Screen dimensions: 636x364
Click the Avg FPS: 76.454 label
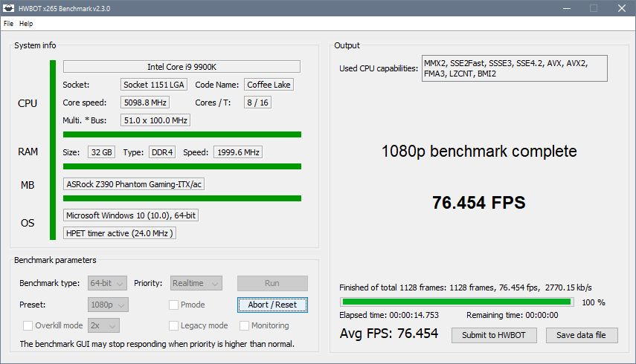point(389,334)
